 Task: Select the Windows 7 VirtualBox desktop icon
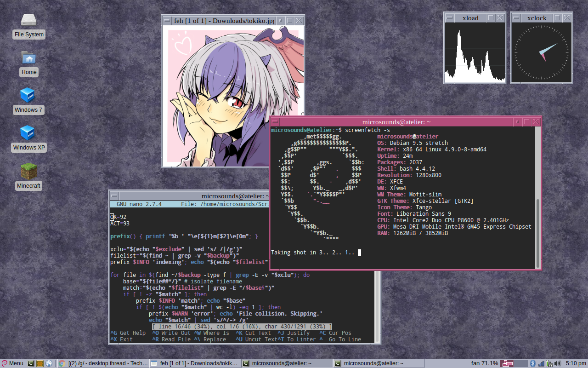(x=28, y=101)
